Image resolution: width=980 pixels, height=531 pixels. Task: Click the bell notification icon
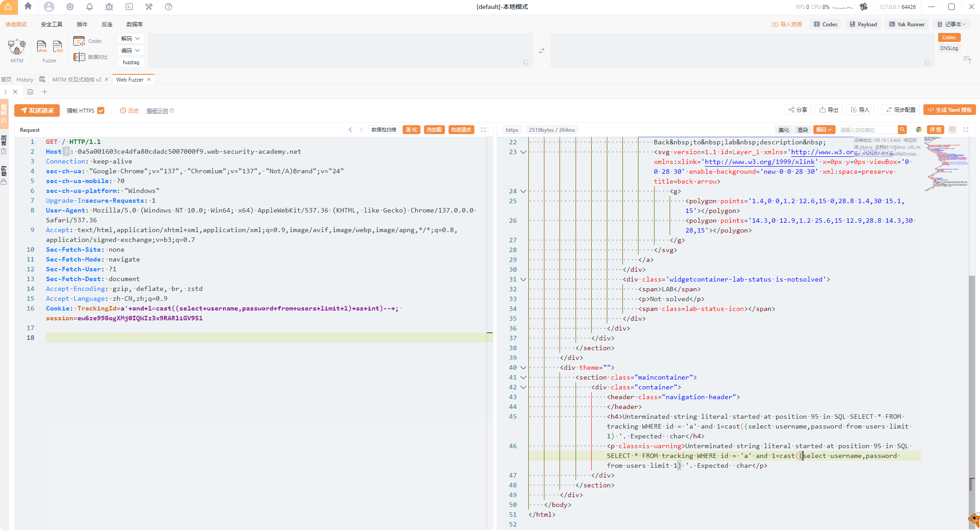[x=90, y=7]
